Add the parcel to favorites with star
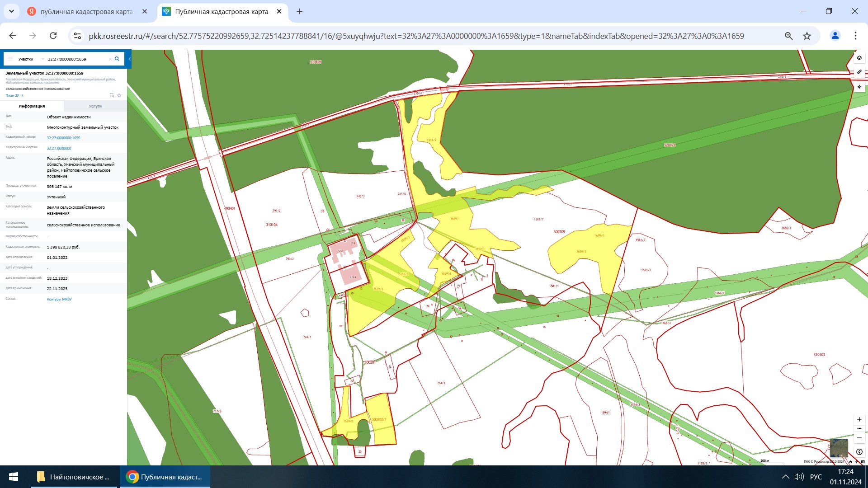This screenshot has width=868, height=488. click(x=119, y=95)
